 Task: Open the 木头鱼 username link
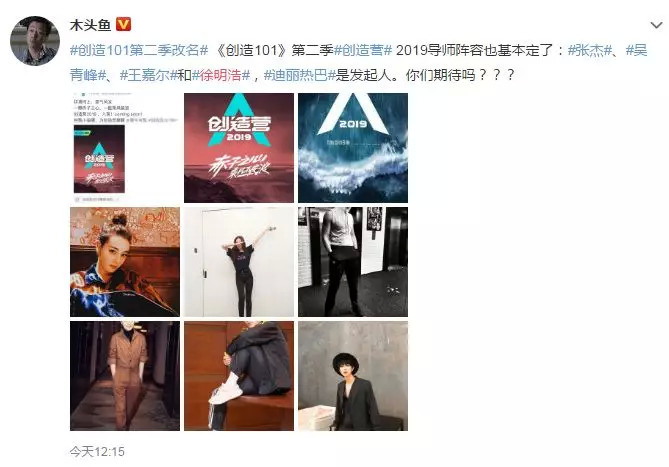(90, 25)
